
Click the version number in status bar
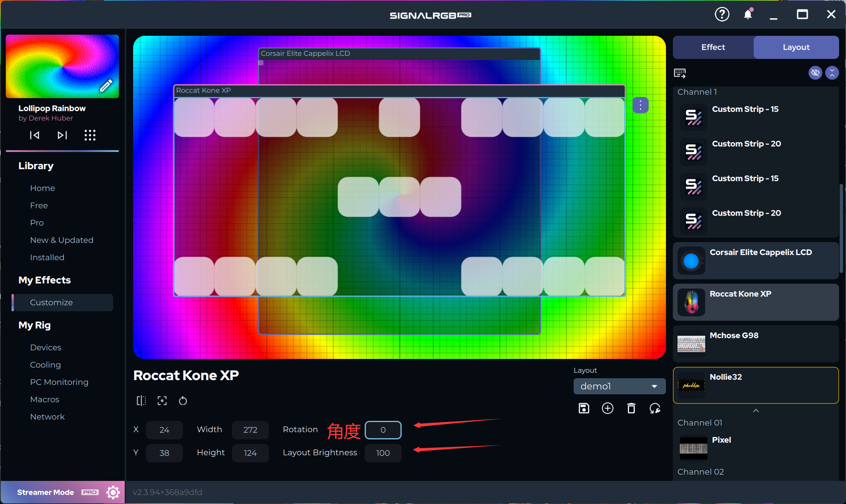(167, 492)
